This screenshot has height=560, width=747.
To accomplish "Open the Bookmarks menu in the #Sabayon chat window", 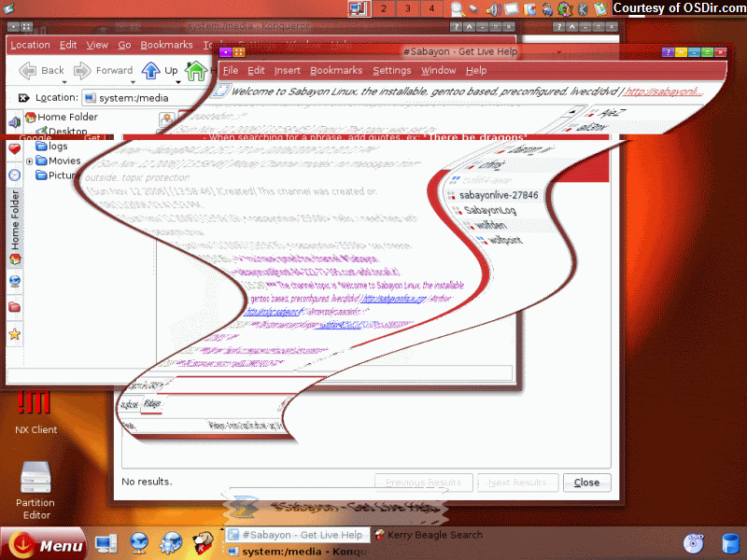I will pos(336,71).
